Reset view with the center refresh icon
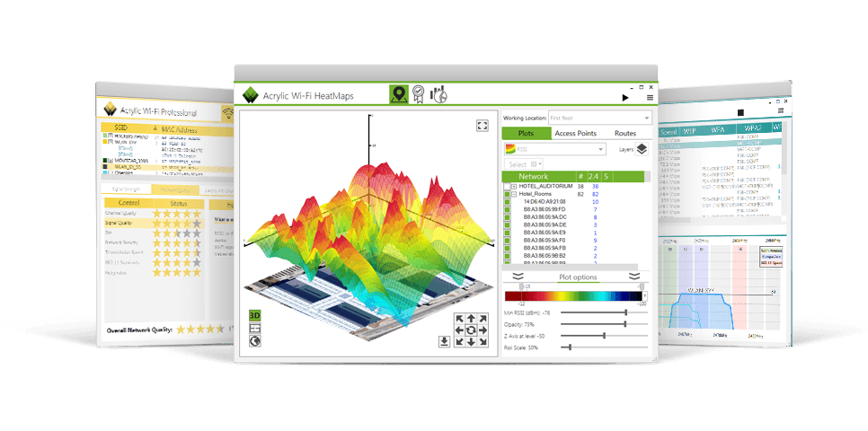This screenshot has width=868, height=431. (471, 330)
